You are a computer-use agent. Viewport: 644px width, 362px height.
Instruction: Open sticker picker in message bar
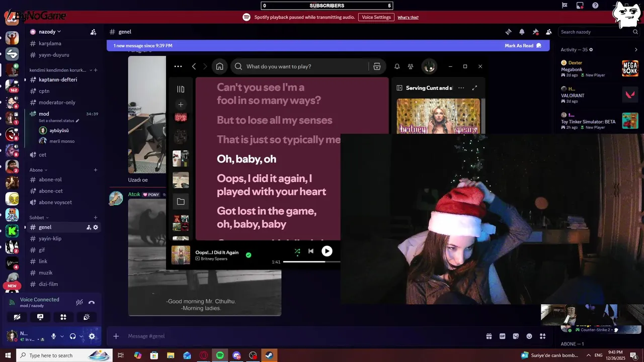[x=516, y=336]
